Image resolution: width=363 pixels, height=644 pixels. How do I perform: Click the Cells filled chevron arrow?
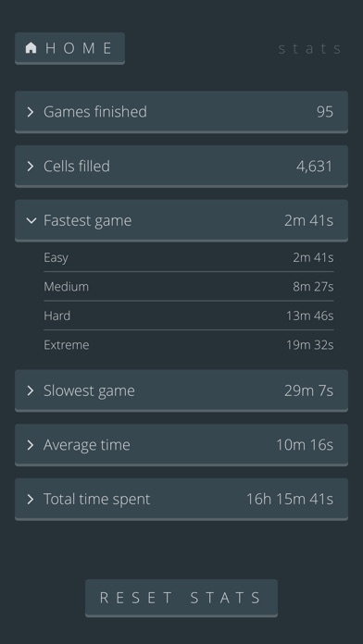pos(30,166)
